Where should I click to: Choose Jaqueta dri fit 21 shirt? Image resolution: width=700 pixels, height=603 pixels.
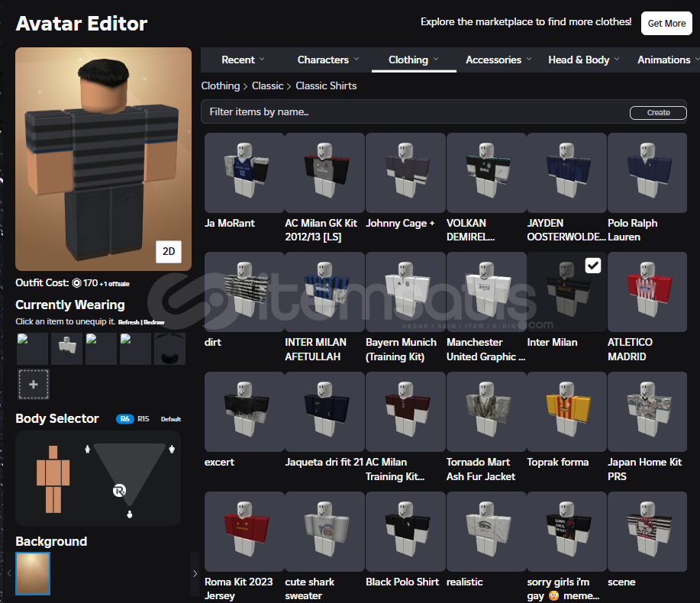tap(324, 411)
